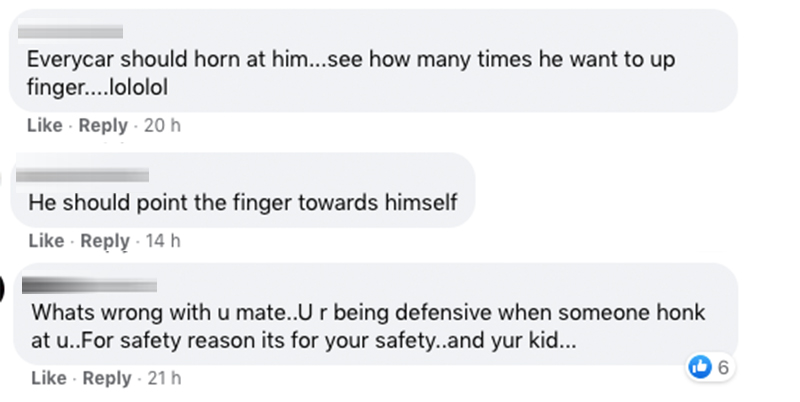This screenshot has width=800, height=402.
Task: Open the reaction count showing 6
Action: [723, 367]
